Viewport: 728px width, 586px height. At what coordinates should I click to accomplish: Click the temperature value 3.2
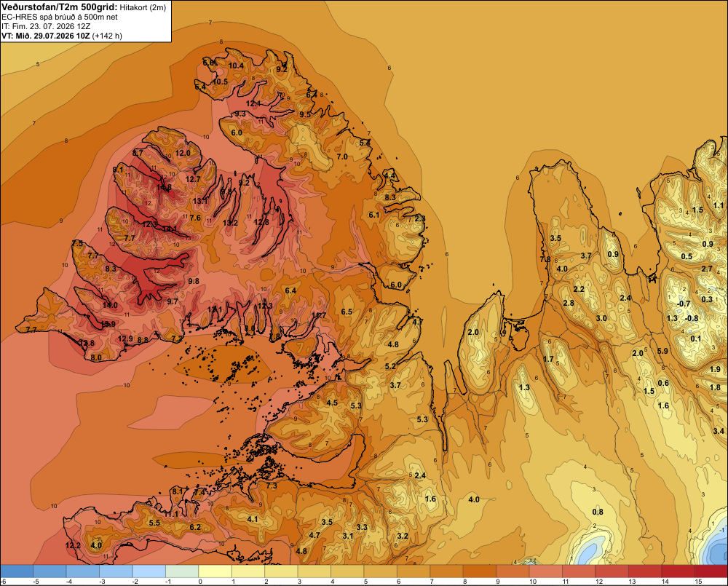(403, 535)
